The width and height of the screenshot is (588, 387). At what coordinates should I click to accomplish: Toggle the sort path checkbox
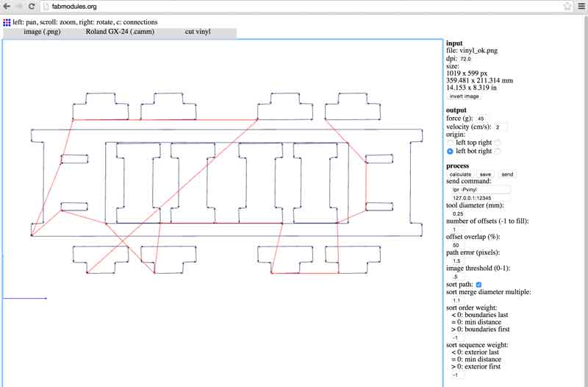click(478, 285)
